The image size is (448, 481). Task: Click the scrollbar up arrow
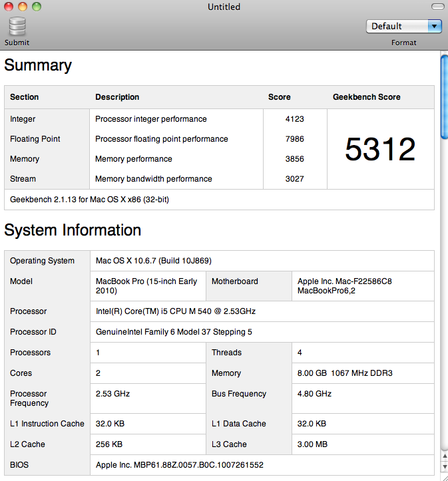[x=445, y=456]
